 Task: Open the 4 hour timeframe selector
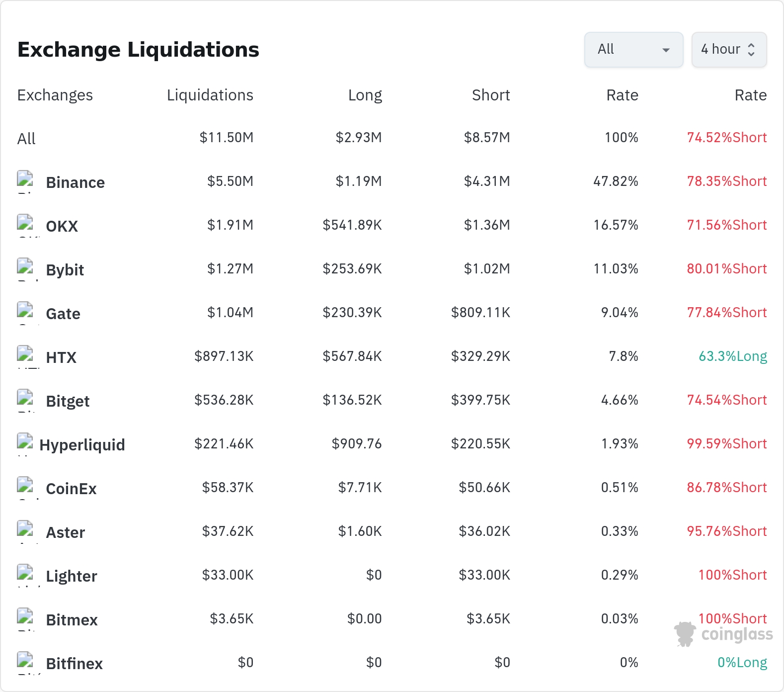pos(729,50)
